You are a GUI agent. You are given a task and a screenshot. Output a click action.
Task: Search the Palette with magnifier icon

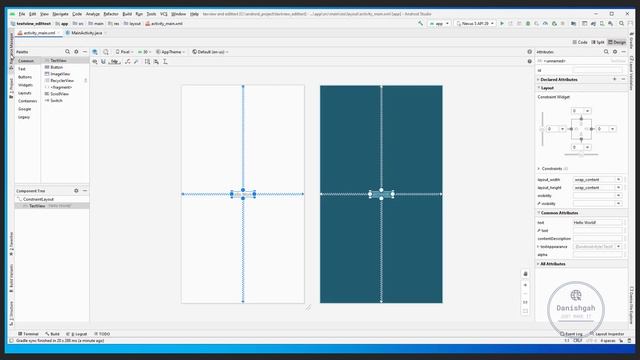click(x=67, y=52)
